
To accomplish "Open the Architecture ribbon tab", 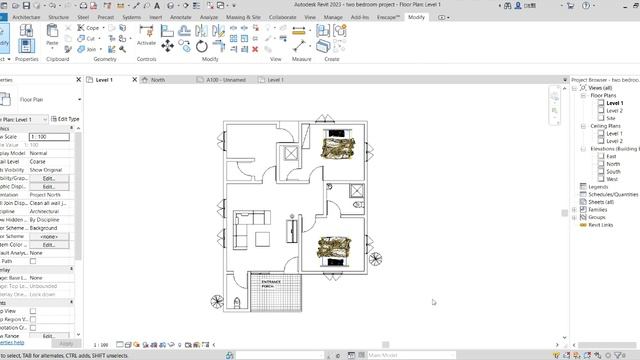I will coord(26,17).
